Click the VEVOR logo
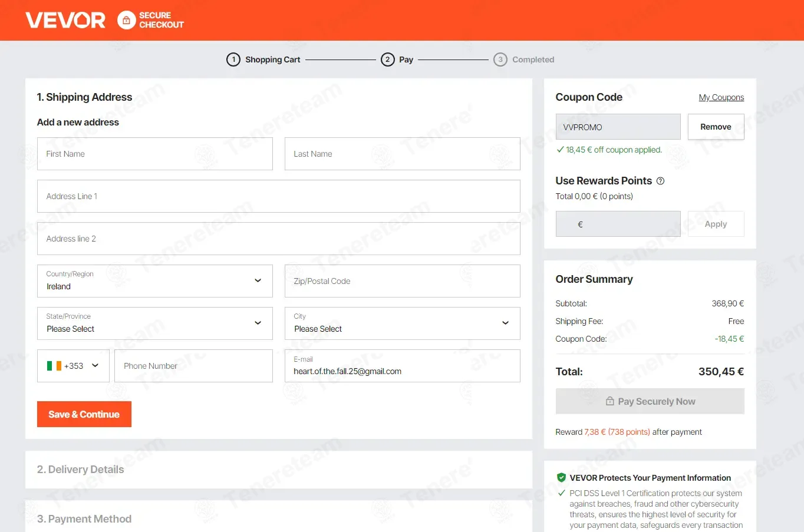Screen dimensions: 804x532 [65, 20]
